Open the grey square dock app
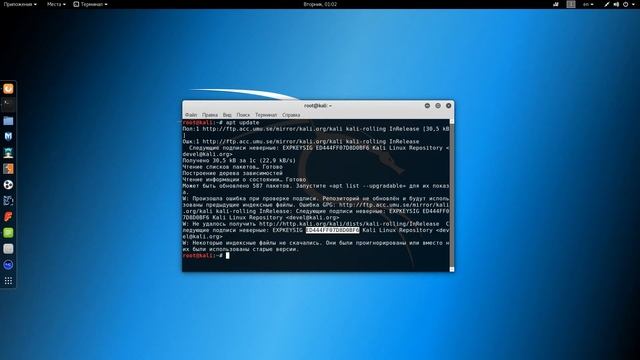640x360 pixels. tap(8, 249)
